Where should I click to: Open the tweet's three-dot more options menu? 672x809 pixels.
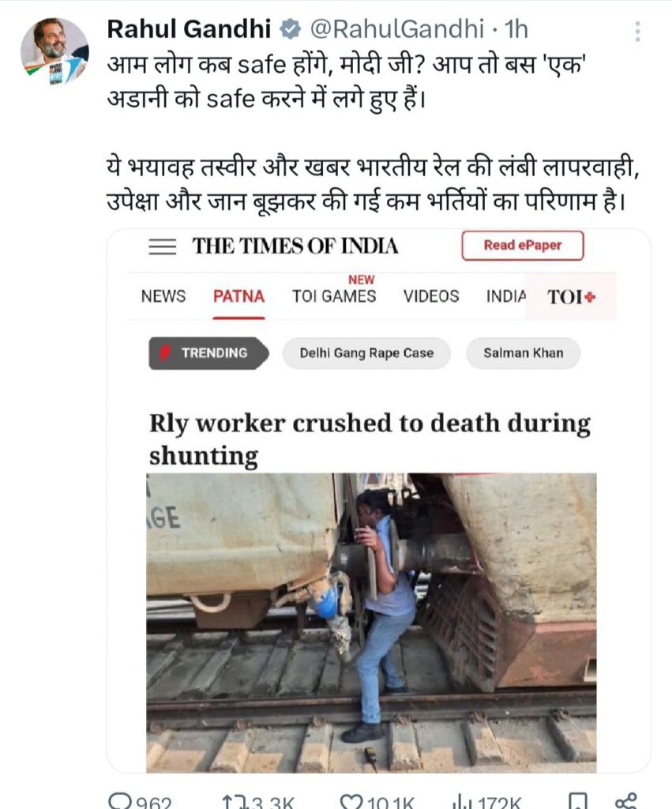[638, 32]
